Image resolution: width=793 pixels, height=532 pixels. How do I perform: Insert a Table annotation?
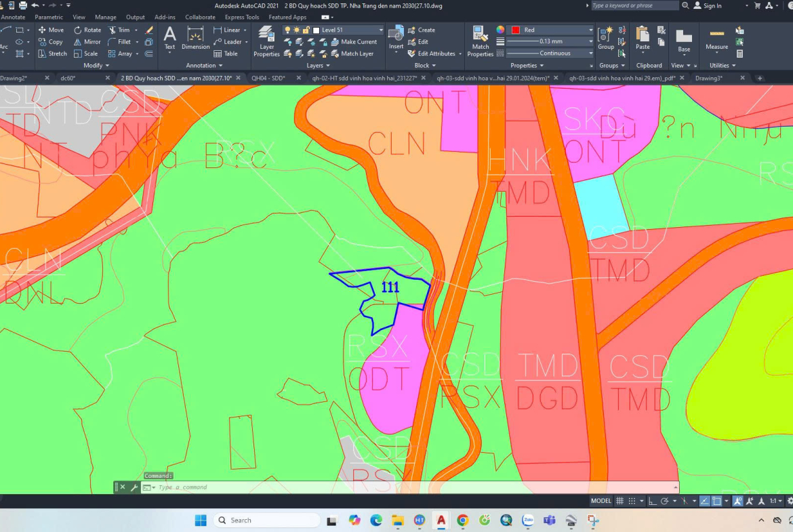(226, 54)
